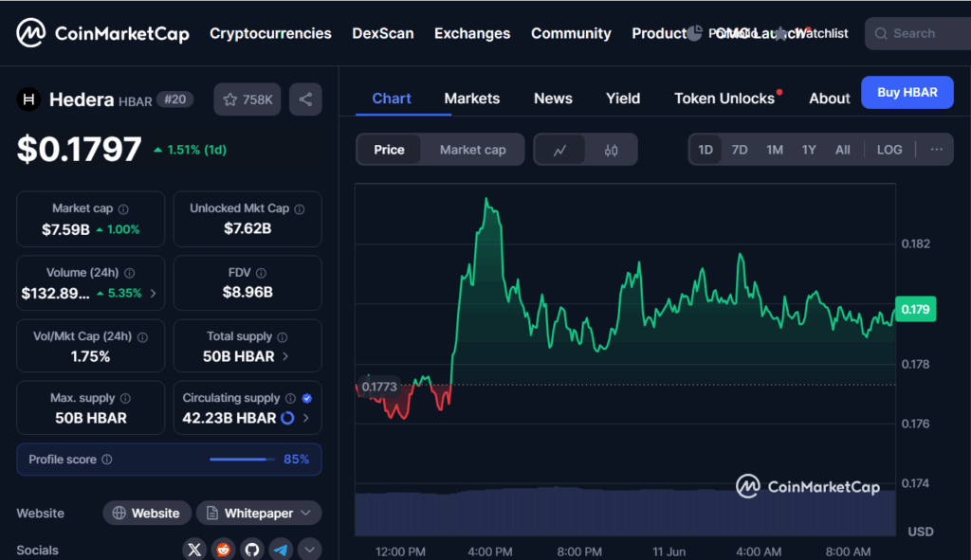Screen dimensions: 971x560
Task: Open Volume (24h) info icon
Action: click(129, 273)
